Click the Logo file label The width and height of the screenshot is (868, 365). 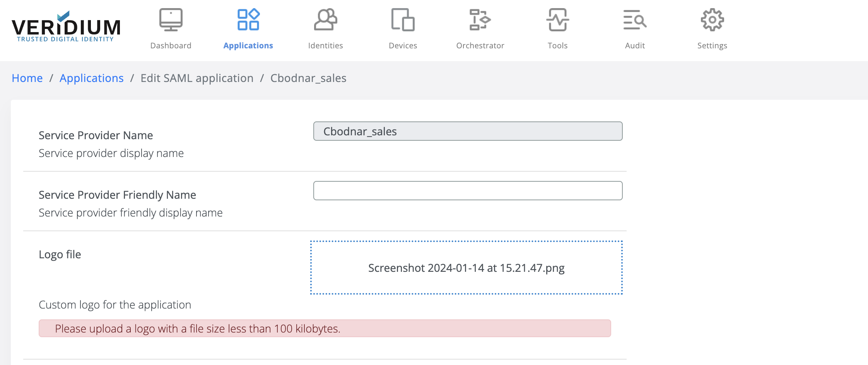coord(60,254)
